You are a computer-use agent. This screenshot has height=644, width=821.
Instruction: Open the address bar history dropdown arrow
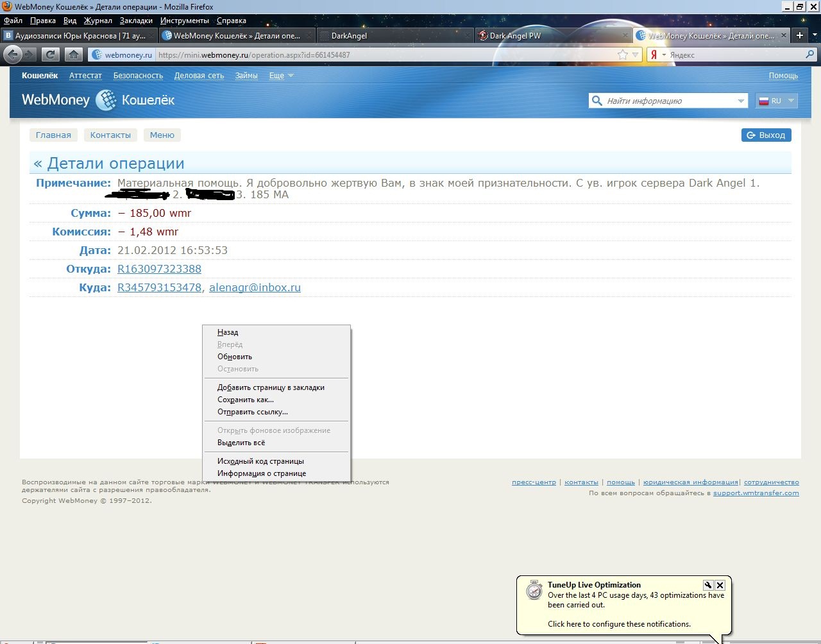636,55
